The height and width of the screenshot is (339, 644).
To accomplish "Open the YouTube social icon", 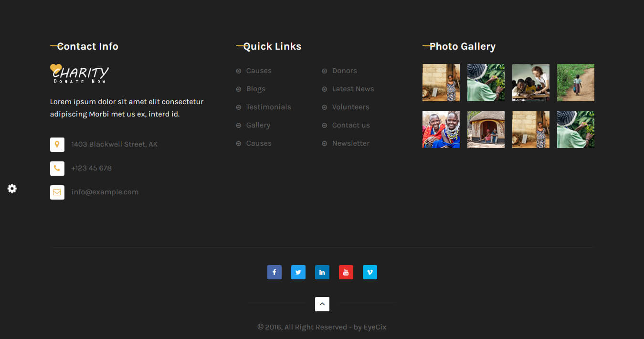I will pyautogui.click(x=346, y=272).
